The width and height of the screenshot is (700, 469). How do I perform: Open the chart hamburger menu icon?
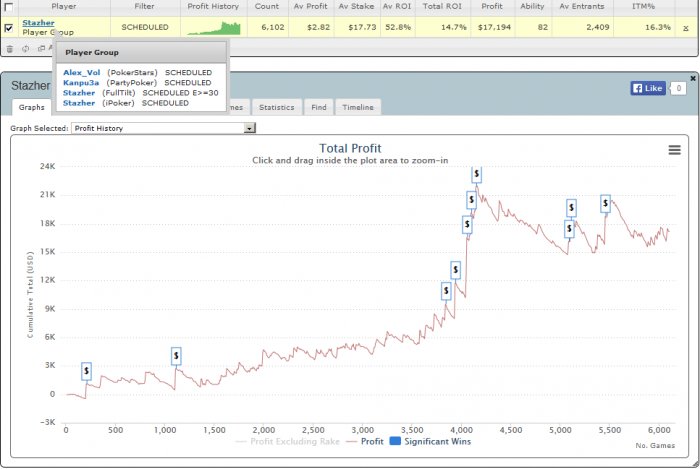pos(675,150)
